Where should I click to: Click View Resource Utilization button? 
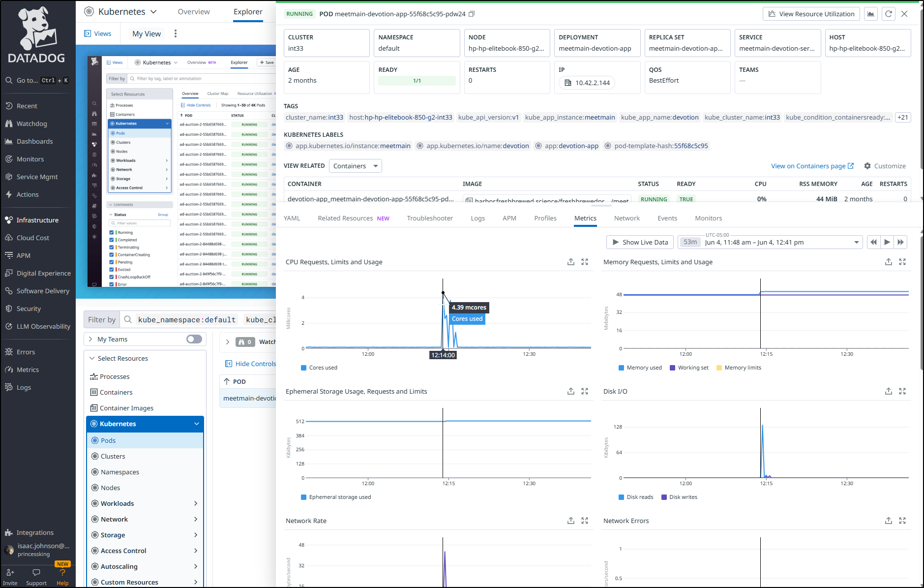pos(811,14)
